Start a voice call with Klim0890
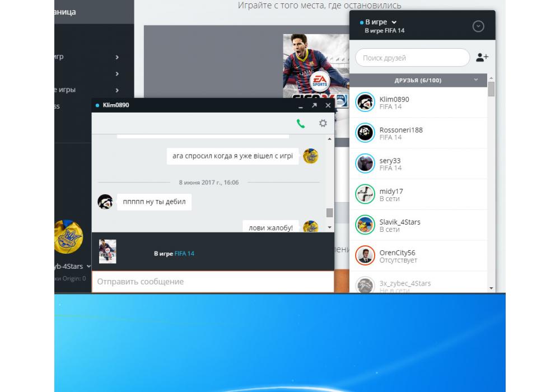This screenshot has height=392, width=560. click(x=301, y=123)
